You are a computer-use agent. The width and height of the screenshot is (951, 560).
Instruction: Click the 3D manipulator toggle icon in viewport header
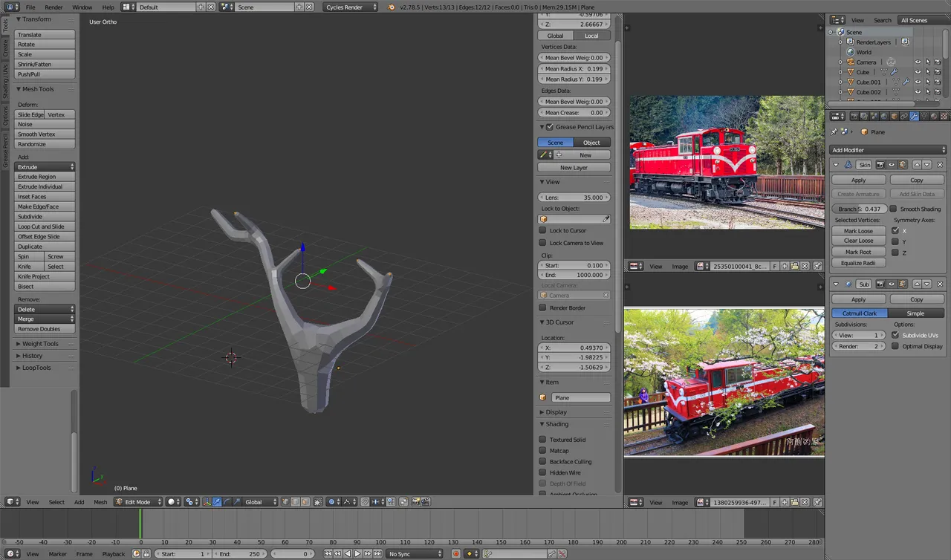[207, 502]
